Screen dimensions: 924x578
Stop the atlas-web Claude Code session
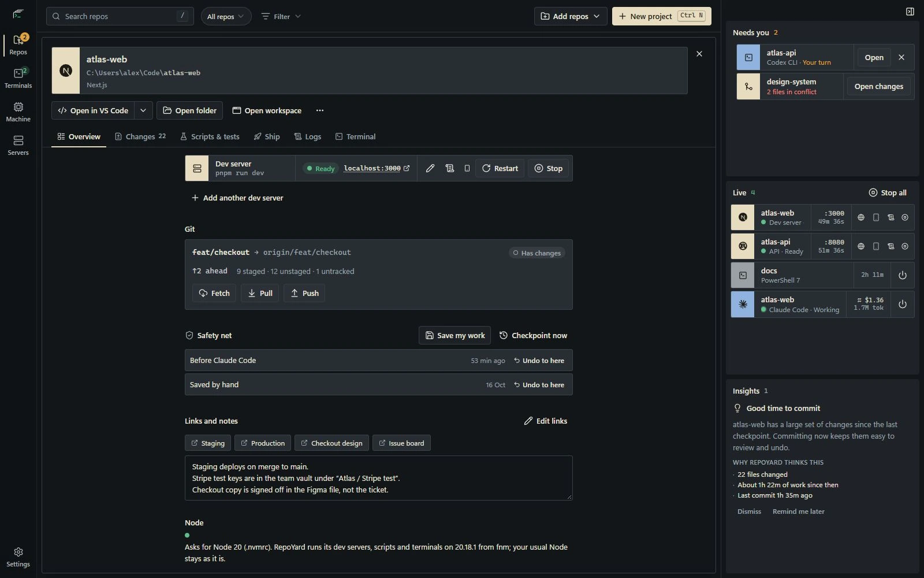pyautogui.click(x=903, y=304)
